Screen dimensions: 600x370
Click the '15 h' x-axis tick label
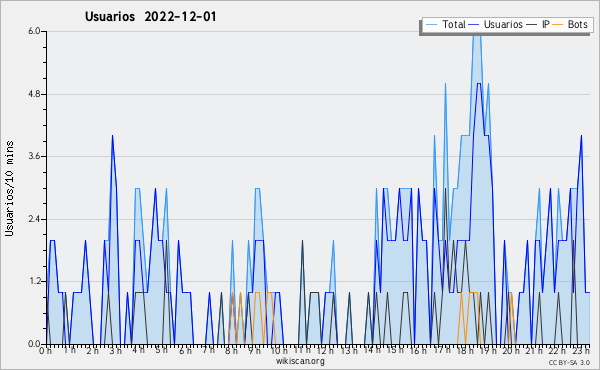point(395,350)
